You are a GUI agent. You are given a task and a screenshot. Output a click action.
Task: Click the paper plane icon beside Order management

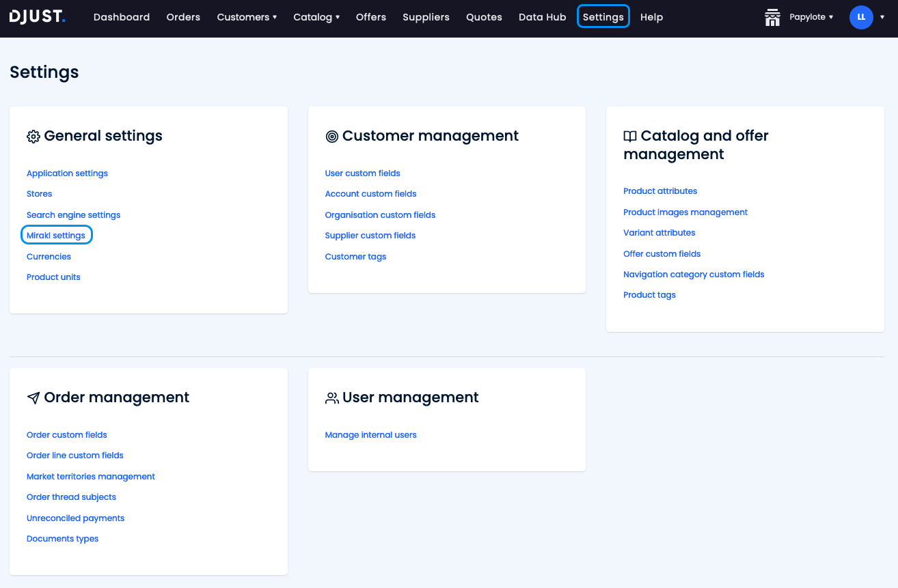33,397
